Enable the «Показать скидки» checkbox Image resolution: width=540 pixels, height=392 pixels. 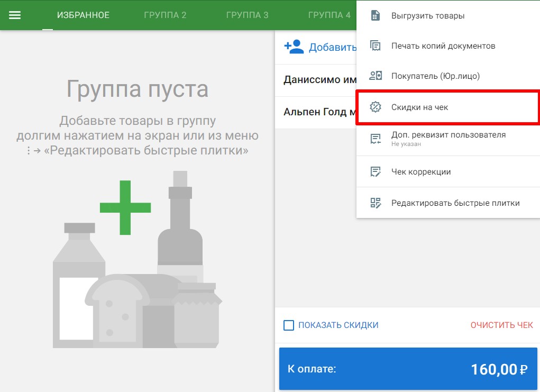pos(289,325)
